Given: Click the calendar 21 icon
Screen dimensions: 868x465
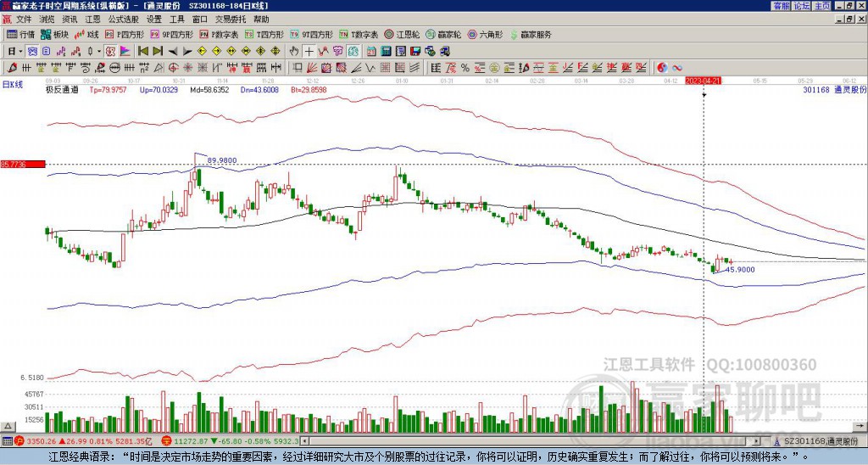Looking at the screenshot, I should tap(371, 52).
